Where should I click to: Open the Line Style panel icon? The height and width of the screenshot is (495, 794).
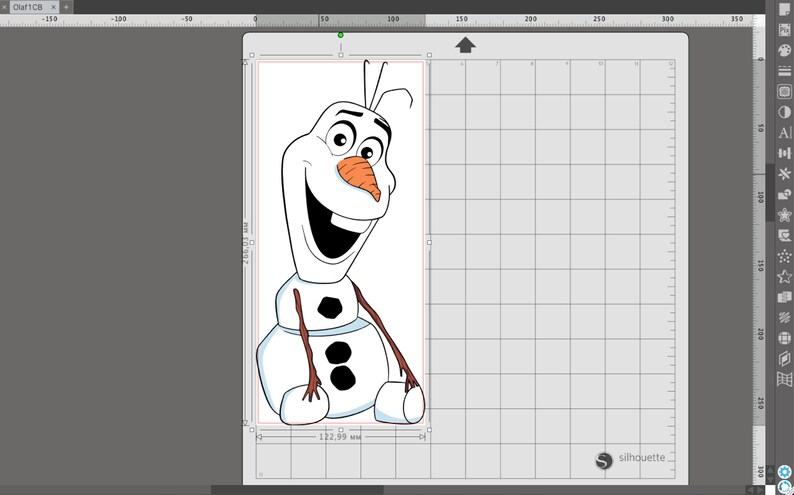coord(784,71)
